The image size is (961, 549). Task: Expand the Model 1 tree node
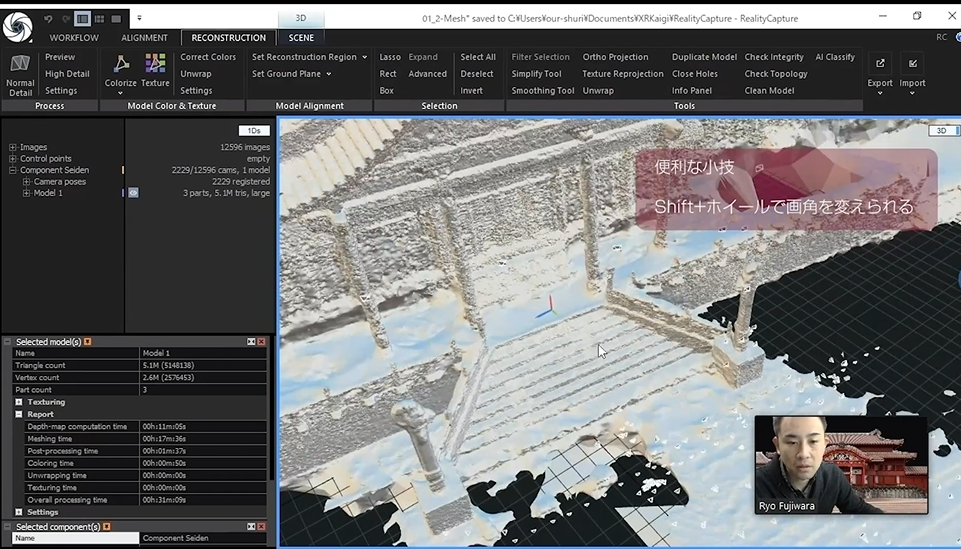(26, 193)
